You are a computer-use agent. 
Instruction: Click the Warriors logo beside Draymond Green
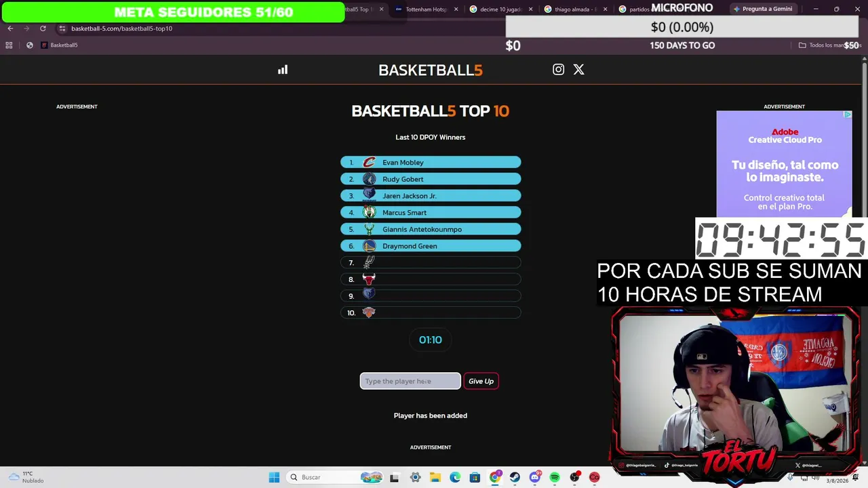coord(369,246)
